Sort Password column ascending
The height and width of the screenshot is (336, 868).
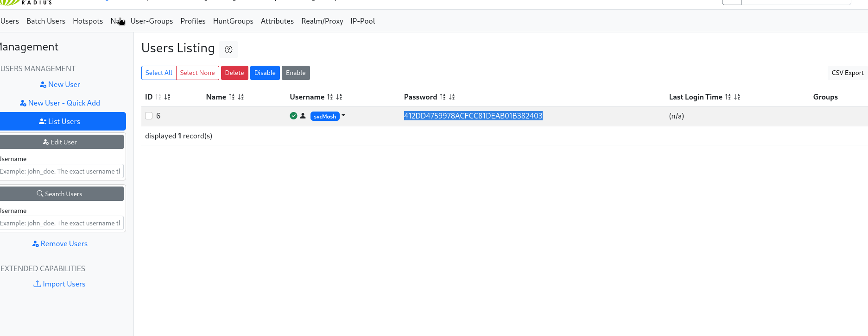click(x=443, y=97)
